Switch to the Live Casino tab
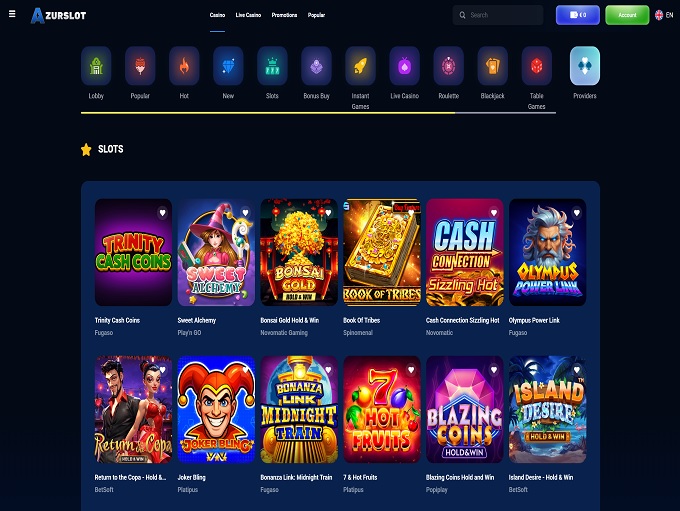The height and width of the screenshot is (511, 680). [x=248, y=15]
